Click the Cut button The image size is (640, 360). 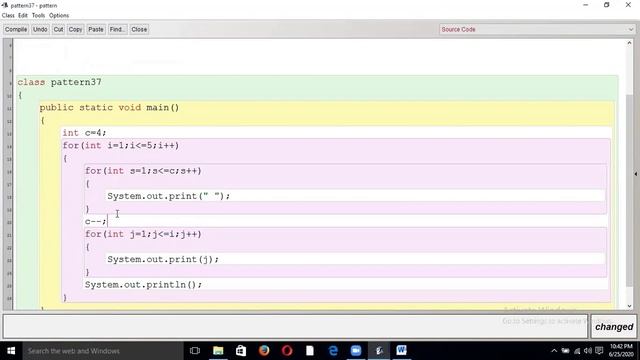point(58,29)
